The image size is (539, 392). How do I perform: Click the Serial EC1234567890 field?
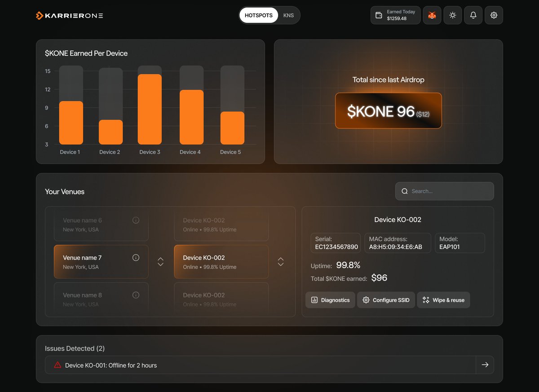click(336, 243)
